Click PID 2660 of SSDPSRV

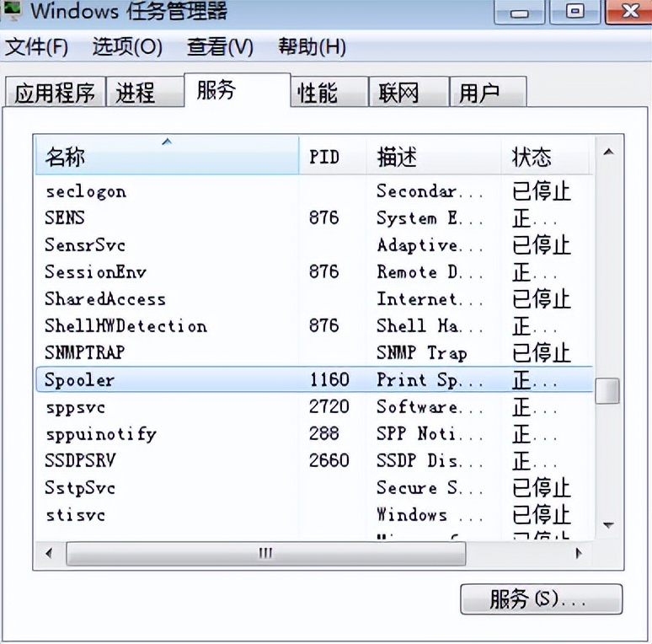click(329, 460)
